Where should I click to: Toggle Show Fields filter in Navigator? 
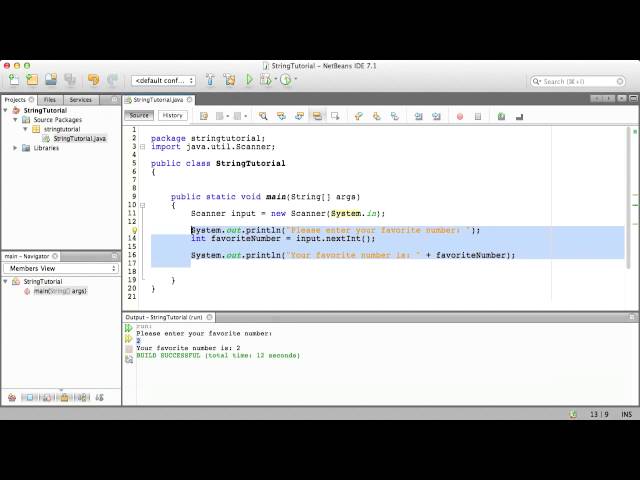(29, 397)
